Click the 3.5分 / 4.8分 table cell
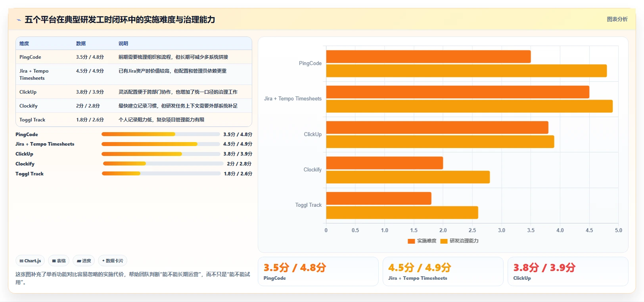 click(90, 57)
